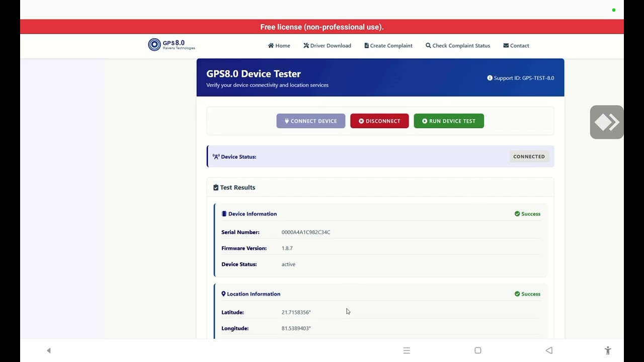Viewport: 644px width, 362px height.
Task: Select latitude value 21.7158356°
Action: (x=296, y=312)
